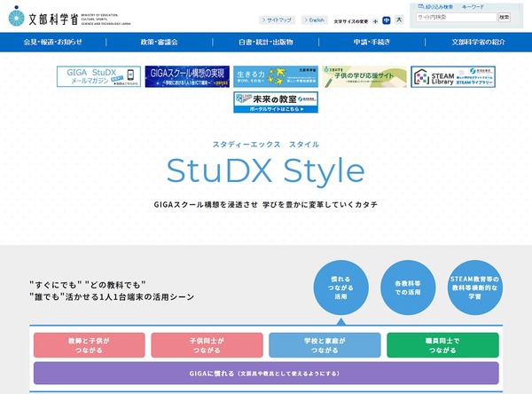The image size is (532, 394).
Task: Open the GIGA StuDX mail magazine banner
Action: pyautogui.click(x=98, y=77)
